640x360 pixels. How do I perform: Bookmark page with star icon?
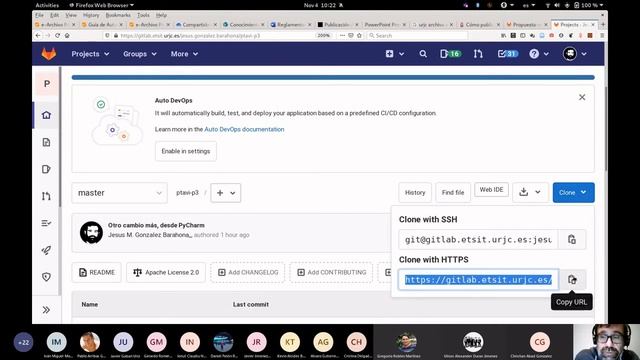pyautogui.click(x=359, y=36)
